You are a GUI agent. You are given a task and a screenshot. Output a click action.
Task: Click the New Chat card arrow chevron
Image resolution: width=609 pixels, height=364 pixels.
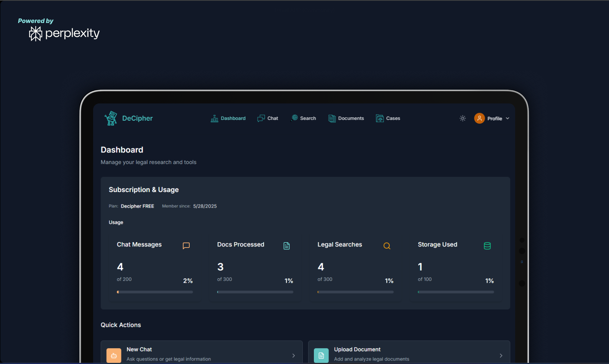tap(294, 356)
